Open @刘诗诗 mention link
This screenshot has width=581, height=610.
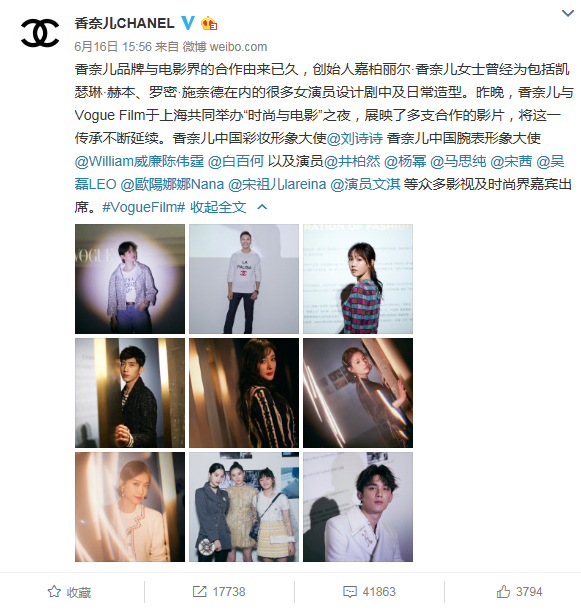(x=355, y=138)
